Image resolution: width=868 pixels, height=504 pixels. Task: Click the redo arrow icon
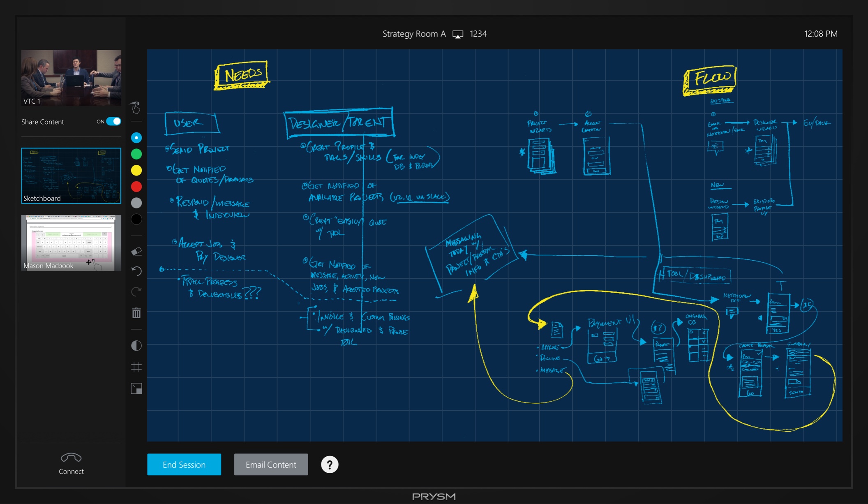tap(136, 291)
